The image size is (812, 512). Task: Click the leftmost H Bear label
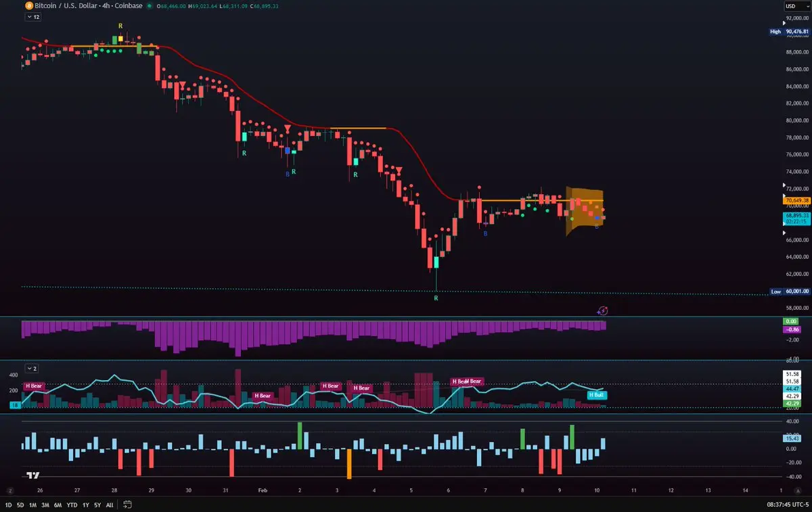(x=32, y=386)
